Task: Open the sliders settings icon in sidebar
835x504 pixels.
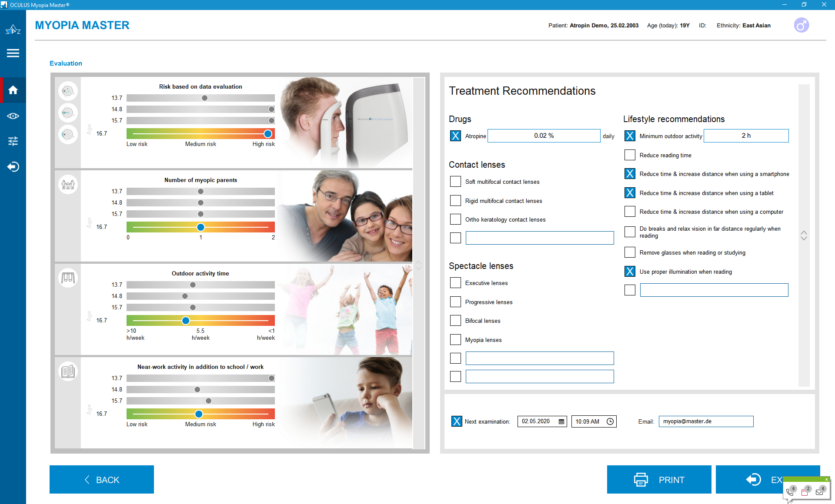Action: [x=13, y=141]
